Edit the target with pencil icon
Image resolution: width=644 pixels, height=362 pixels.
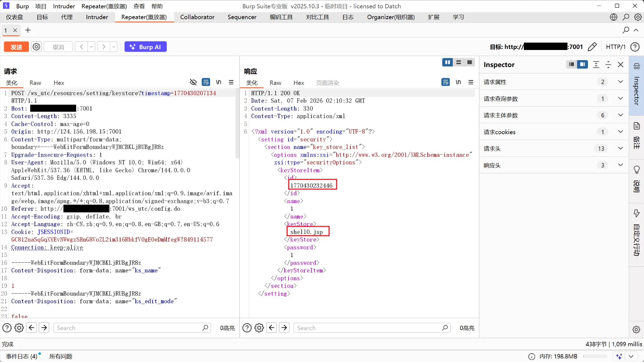[x=592, y=47]
